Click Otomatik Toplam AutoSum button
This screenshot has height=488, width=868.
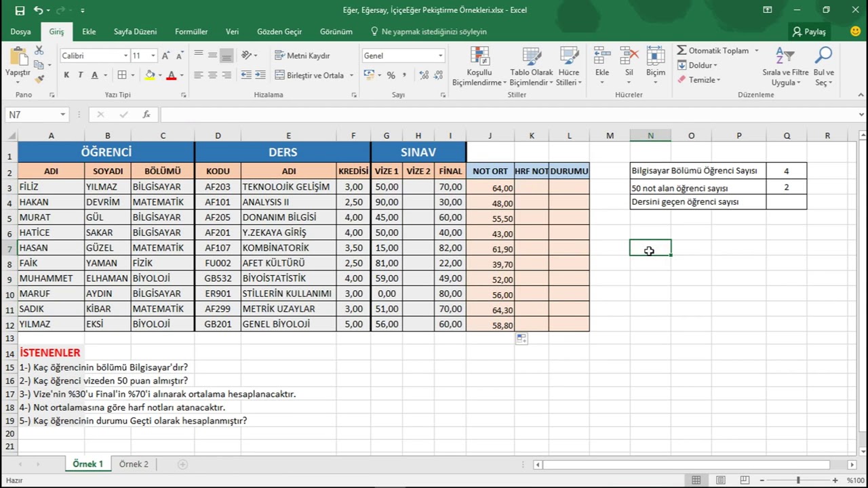(x=712, y=51)
